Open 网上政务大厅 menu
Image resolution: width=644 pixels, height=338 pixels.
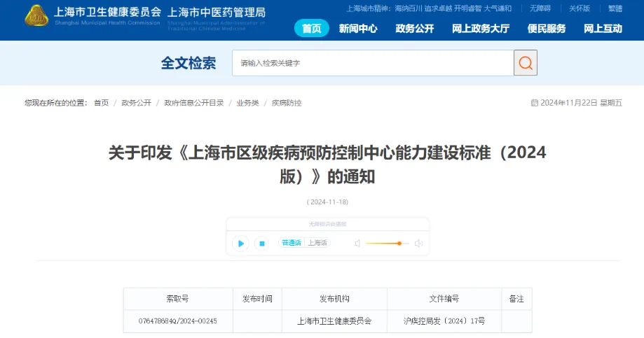tap(481, 28)
